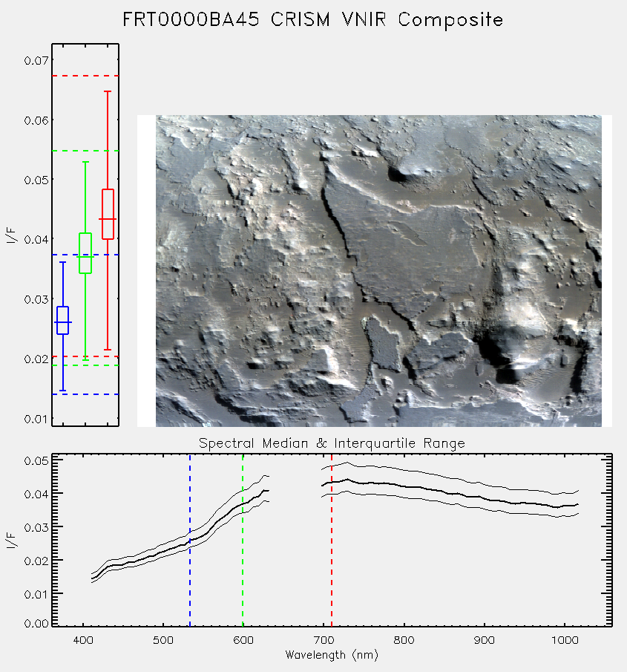Image resolution: width=627 pixels, height=672 pixels.
Task: Click the thick median spectrum curve near 900 nm
Action: (x=485, y=498)
